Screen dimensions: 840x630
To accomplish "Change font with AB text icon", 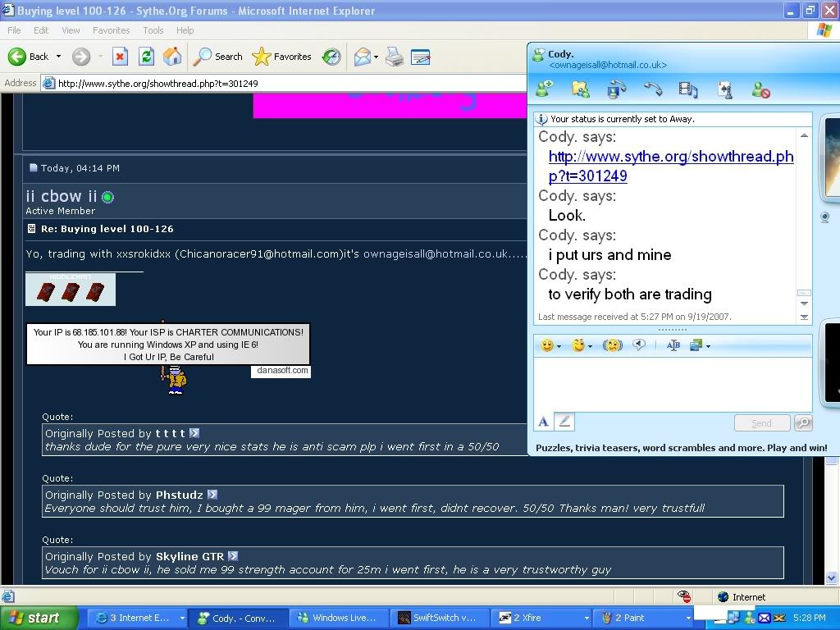I will [x=673, y=345].
